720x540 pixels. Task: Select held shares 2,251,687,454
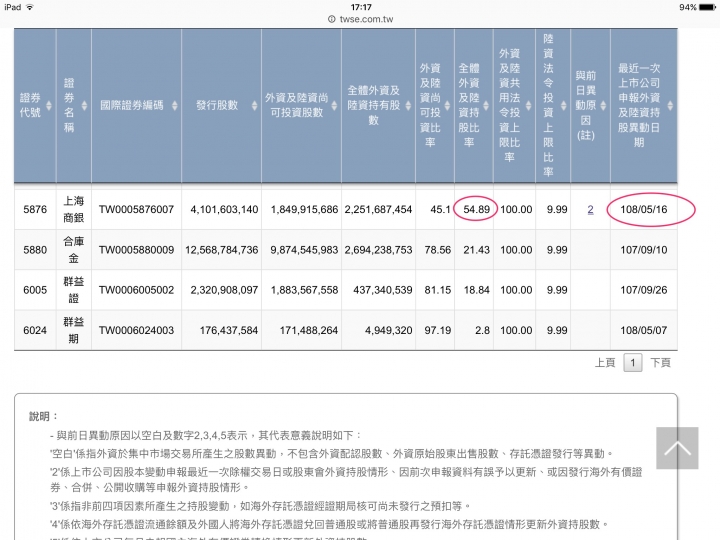[378, 209]
